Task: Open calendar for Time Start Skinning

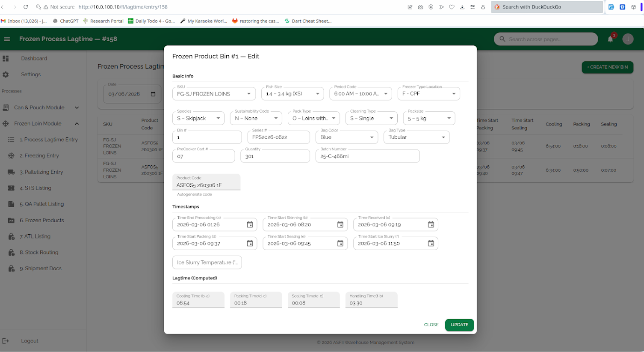Action: (340, 225)
